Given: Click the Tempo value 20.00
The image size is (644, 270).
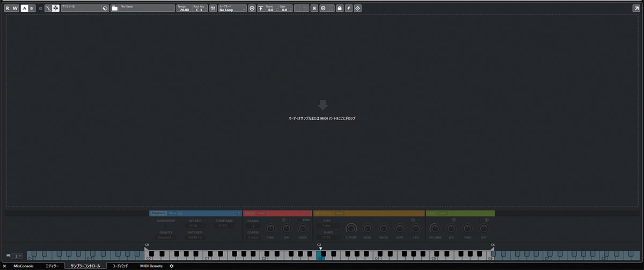Looking at the screenshot, I should [184, 10].
